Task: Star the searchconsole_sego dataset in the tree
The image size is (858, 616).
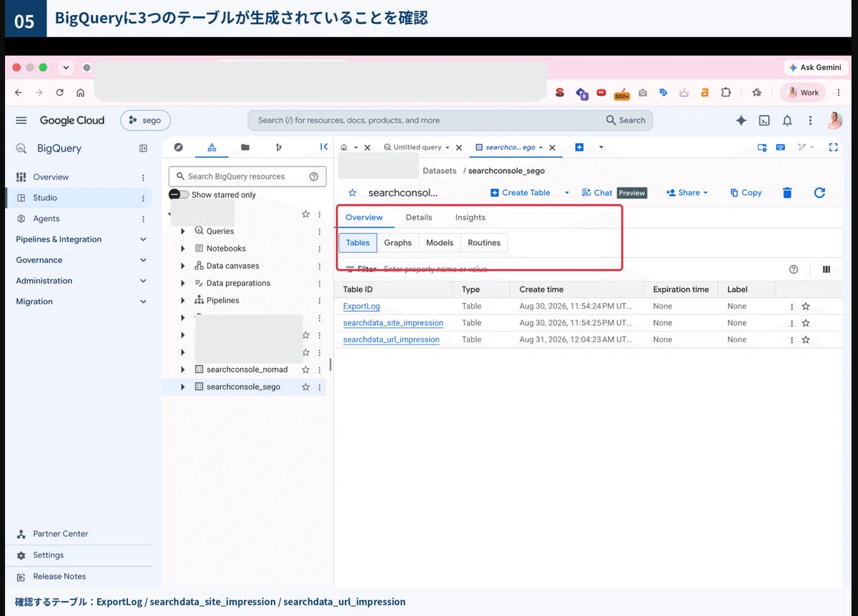Action: (306, 387)
